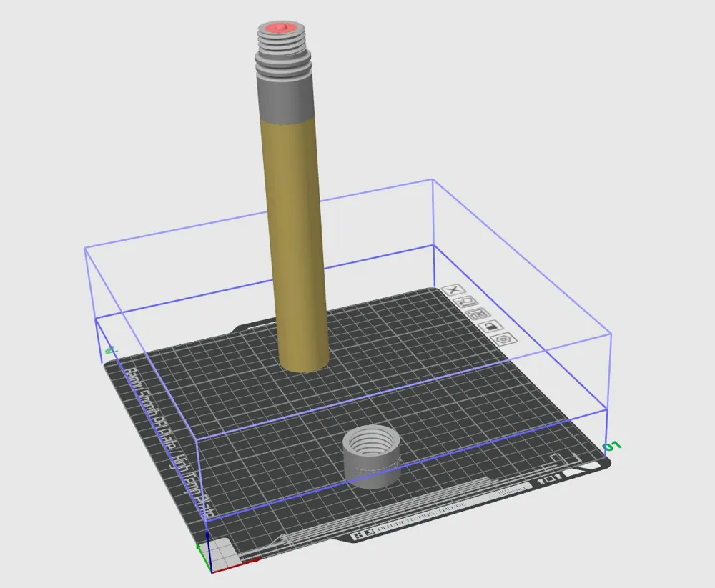Delete plate 01 using the X icon

[454, 290]
